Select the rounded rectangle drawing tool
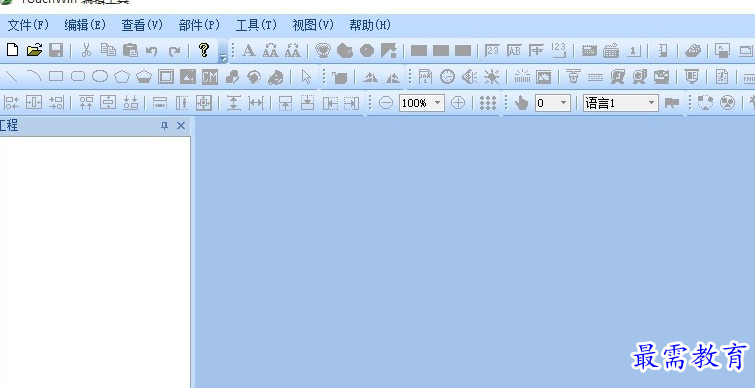This screenshot has height=388, width=755. (78, 77)
